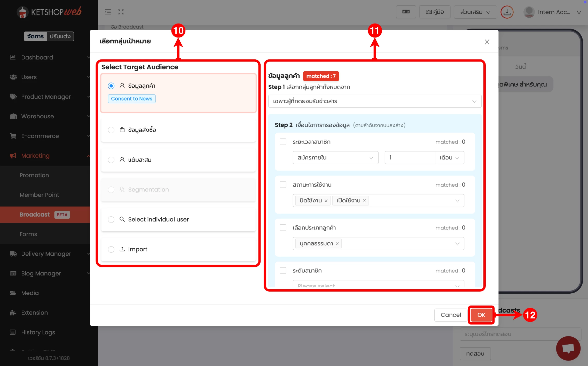Open Warehouse section in sidebar

click(x=37, y=116)
